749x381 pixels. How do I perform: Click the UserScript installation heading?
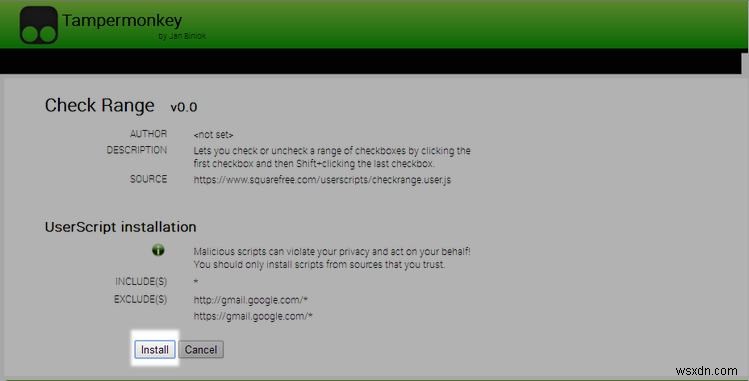tap(120, 227)
